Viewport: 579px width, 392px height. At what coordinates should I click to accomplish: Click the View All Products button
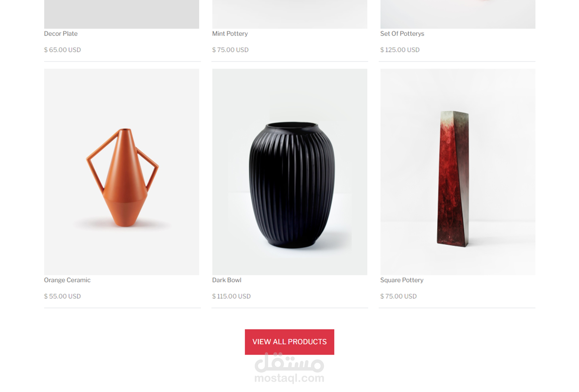tap(289, 342)
